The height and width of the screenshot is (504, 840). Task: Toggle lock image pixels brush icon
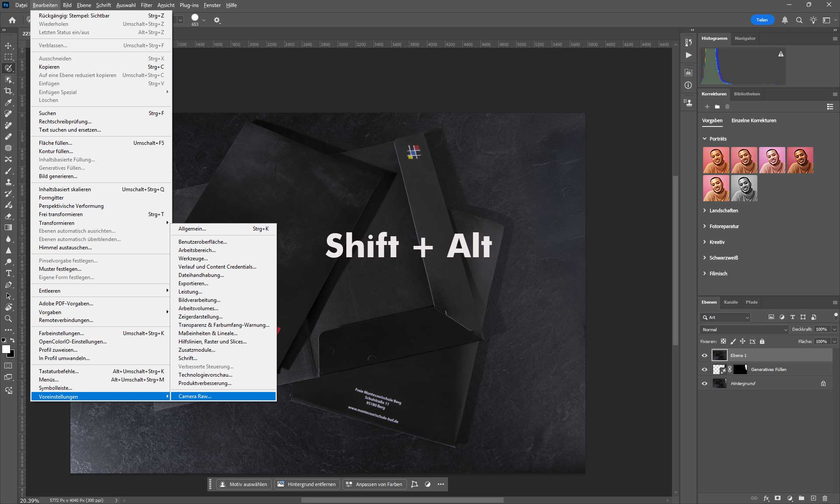coord(733,341)
